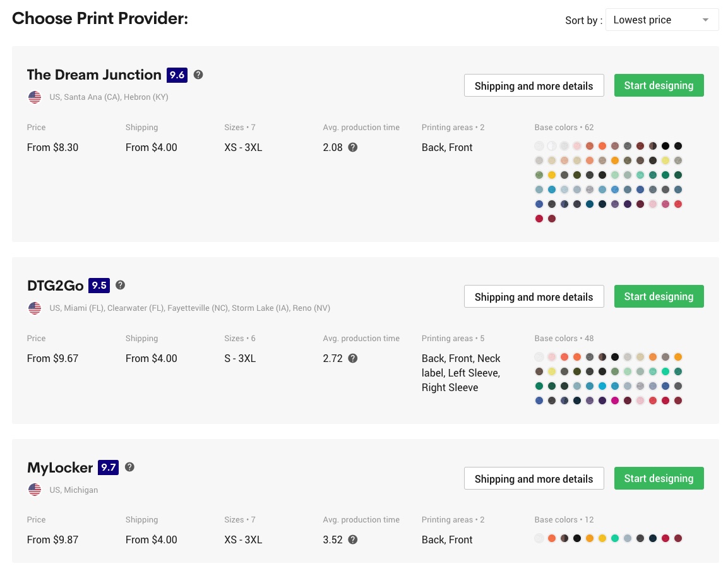Pick the mint green MyLocker base color

[615, 538]
